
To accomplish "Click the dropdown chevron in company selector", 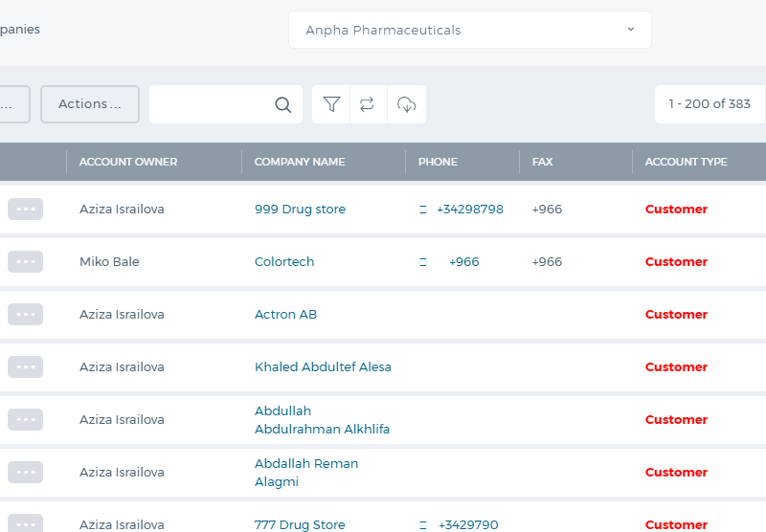I will point(631,30).
